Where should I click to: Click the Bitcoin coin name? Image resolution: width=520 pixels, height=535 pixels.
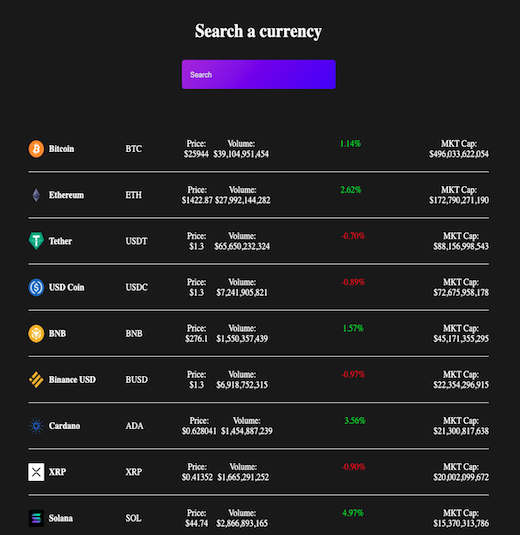click(61, 149)
